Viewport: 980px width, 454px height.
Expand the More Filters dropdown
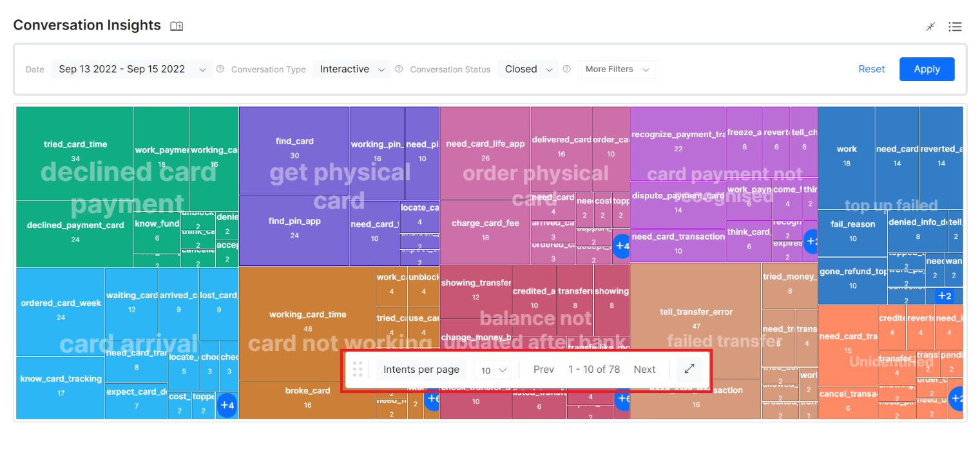point(616,69)
